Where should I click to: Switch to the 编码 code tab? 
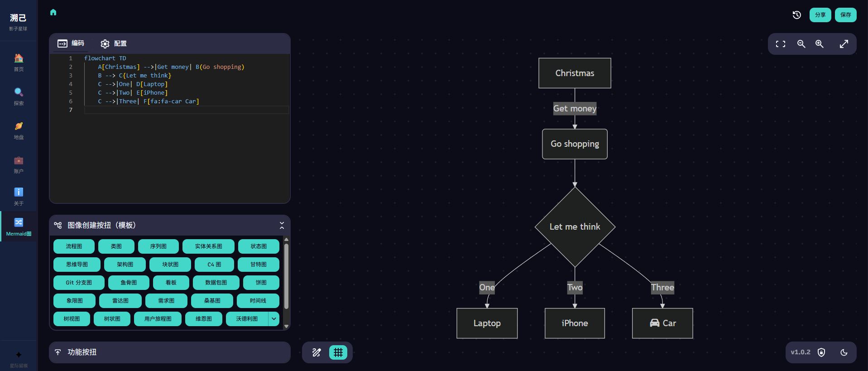tap(71, 43)
